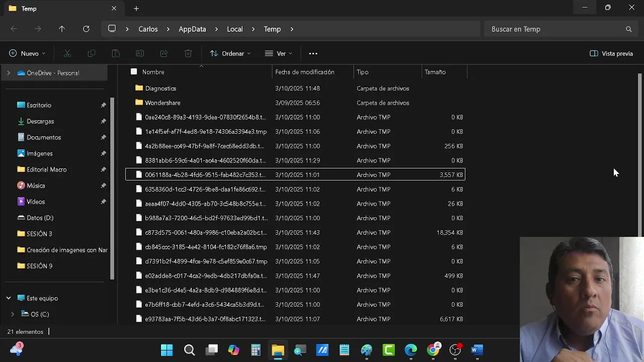Open the Ver view dropdown
The width and height of the screenshot is (644, 362).
(x=278, y=53)
